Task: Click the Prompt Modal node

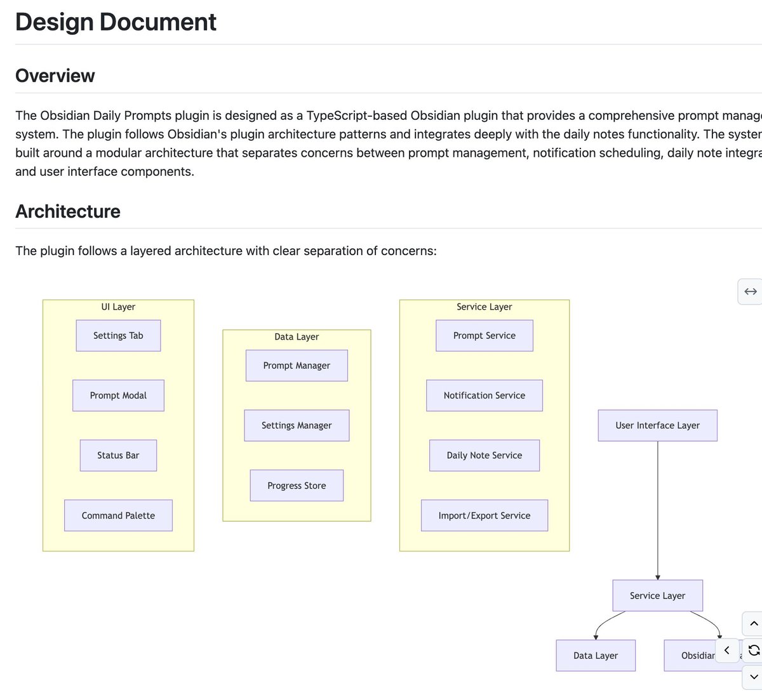Action: [x=118, y=395]
